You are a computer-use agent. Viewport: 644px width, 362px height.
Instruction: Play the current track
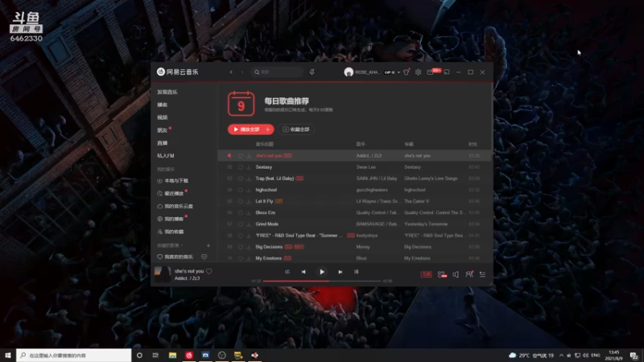322,272
